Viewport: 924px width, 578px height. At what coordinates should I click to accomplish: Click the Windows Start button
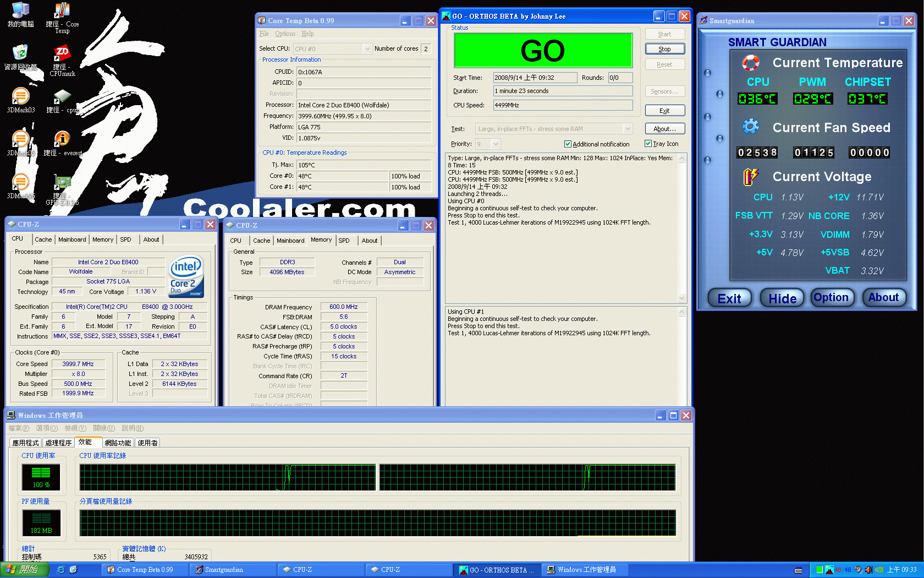click(24, 570)
